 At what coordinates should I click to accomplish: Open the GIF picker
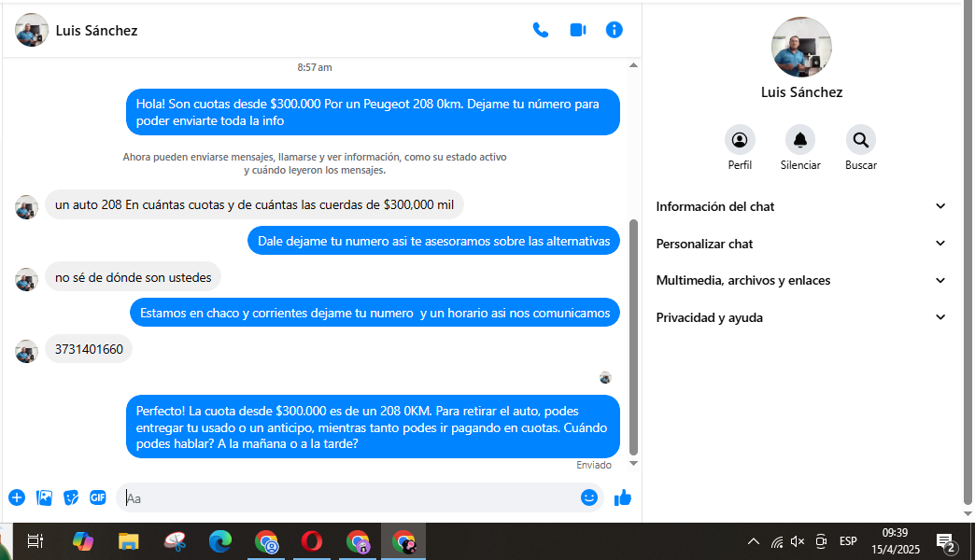[x=98, y=497]
